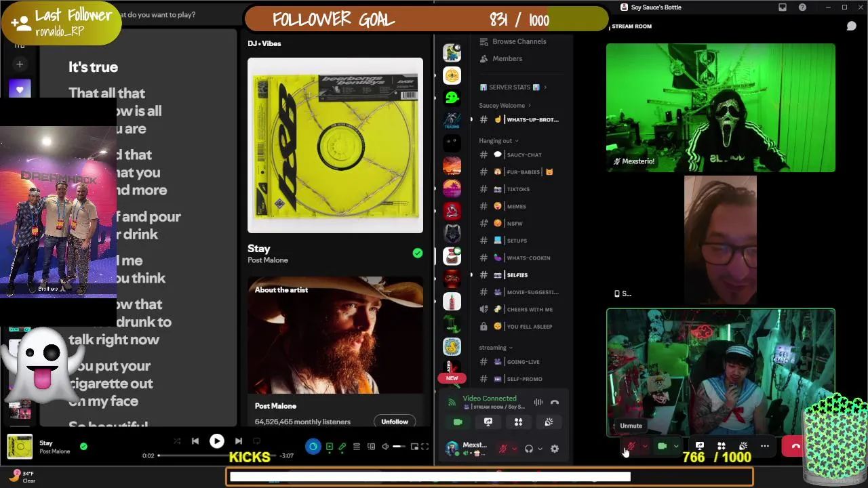Skip to the previous track in Spotify
Screen dimensions: 868x488
(x=195, y=441)
